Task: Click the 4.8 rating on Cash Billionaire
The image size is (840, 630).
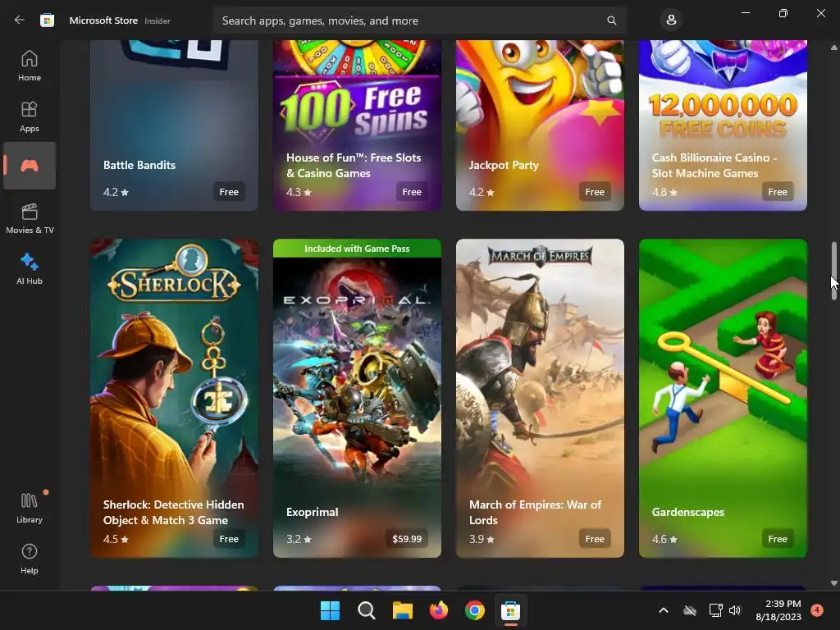Action: 664,192
